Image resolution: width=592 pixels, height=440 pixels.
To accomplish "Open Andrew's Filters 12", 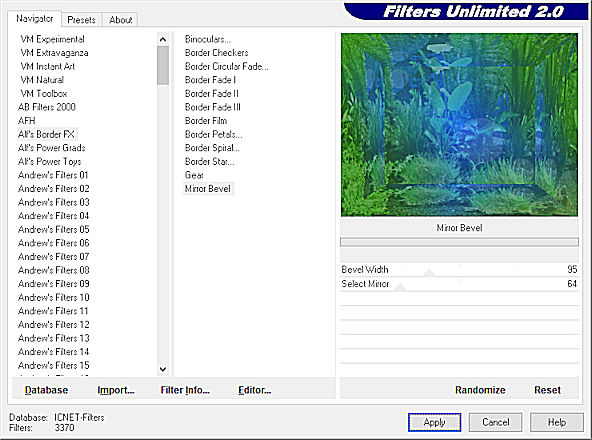I will coord(54,324).
